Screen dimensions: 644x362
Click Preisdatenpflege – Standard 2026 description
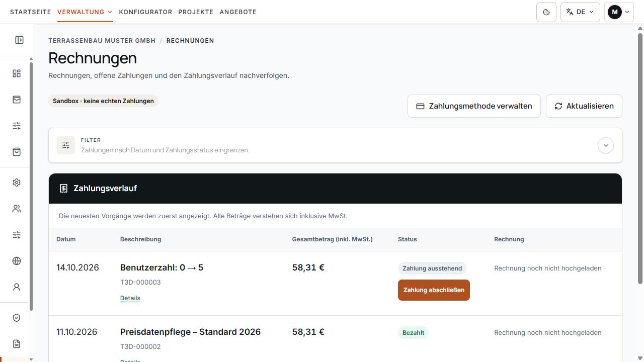[191, 332]
